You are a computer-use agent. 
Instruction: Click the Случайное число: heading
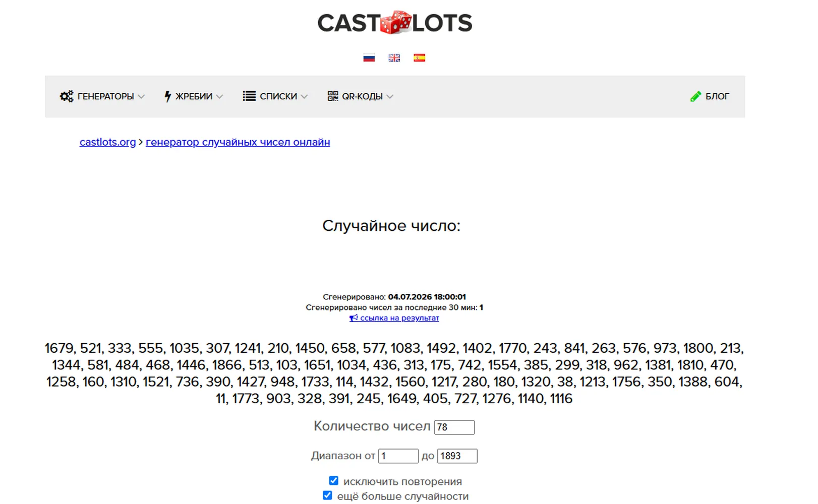click(x=391, y=226)
